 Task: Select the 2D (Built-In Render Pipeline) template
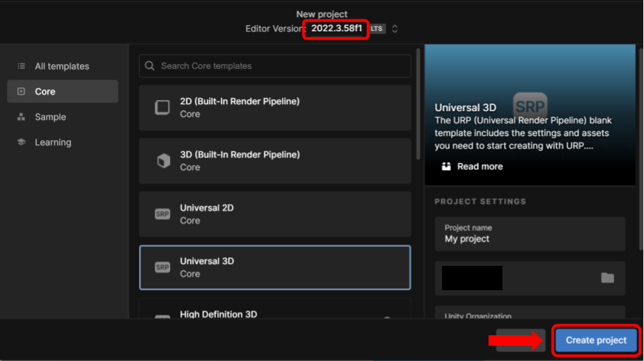275,108
